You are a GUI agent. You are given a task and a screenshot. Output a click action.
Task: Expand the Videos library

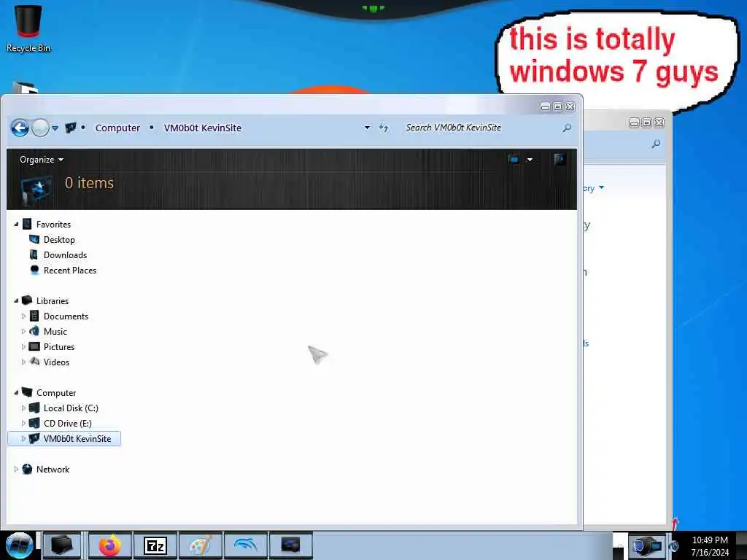[23, 362]
